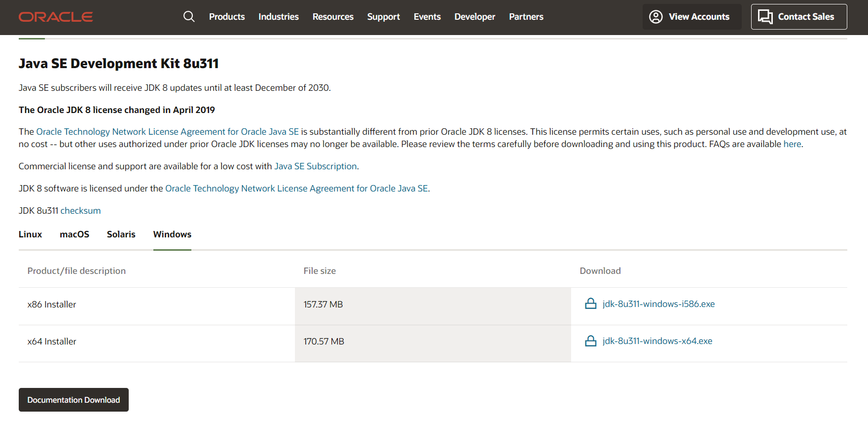Click the chat bubble icon in Contact Sales

pyautogui.click(x=765, y=17)
